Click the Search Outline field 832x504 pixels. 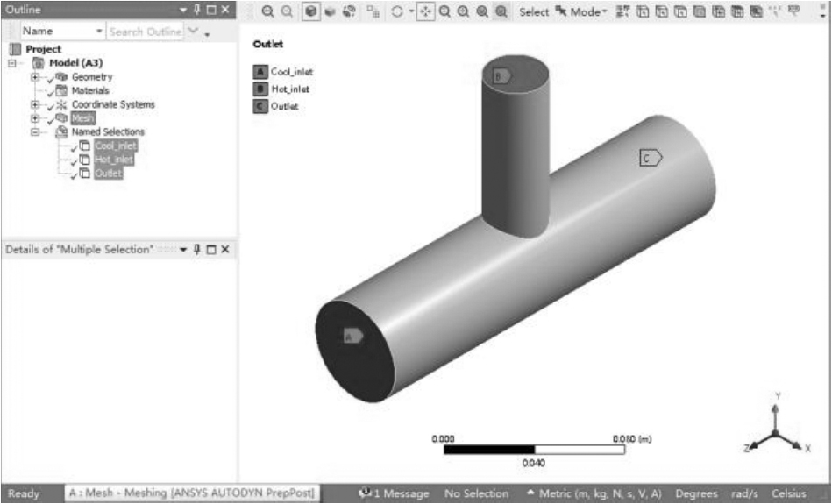[145, 32]
